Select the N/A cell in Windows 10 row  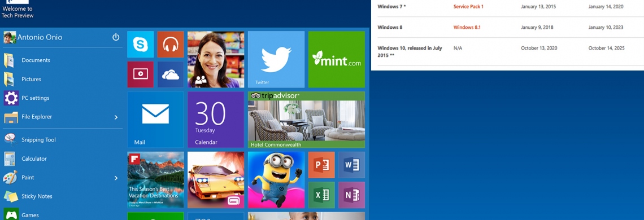458,48
